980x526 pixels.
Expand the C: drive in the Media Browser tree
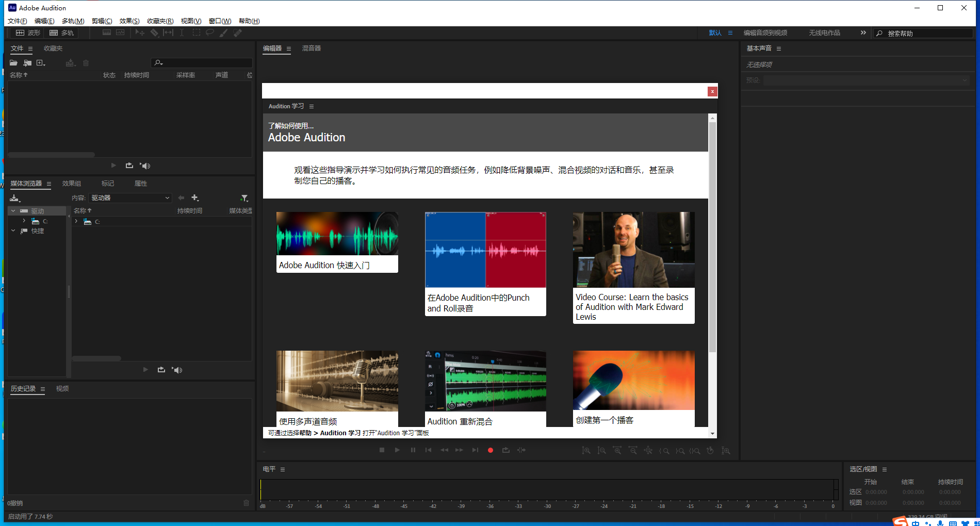[x=24, y=221]
